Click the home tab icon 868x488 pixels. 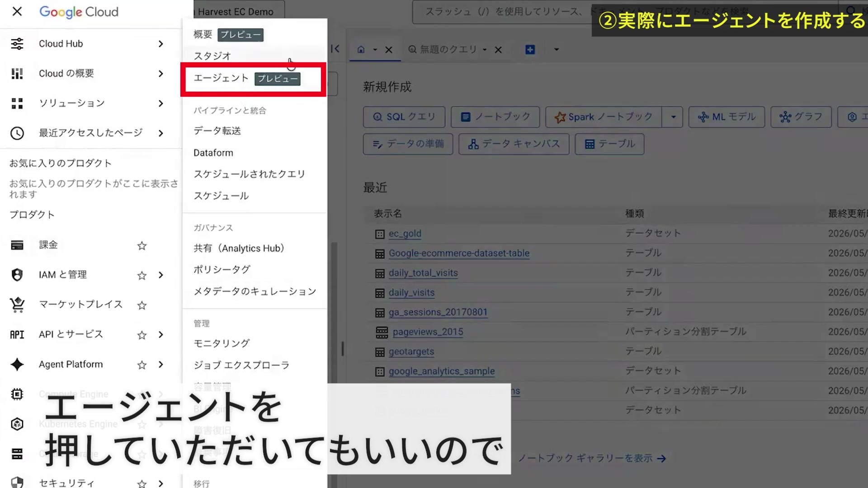coord(361,49)
